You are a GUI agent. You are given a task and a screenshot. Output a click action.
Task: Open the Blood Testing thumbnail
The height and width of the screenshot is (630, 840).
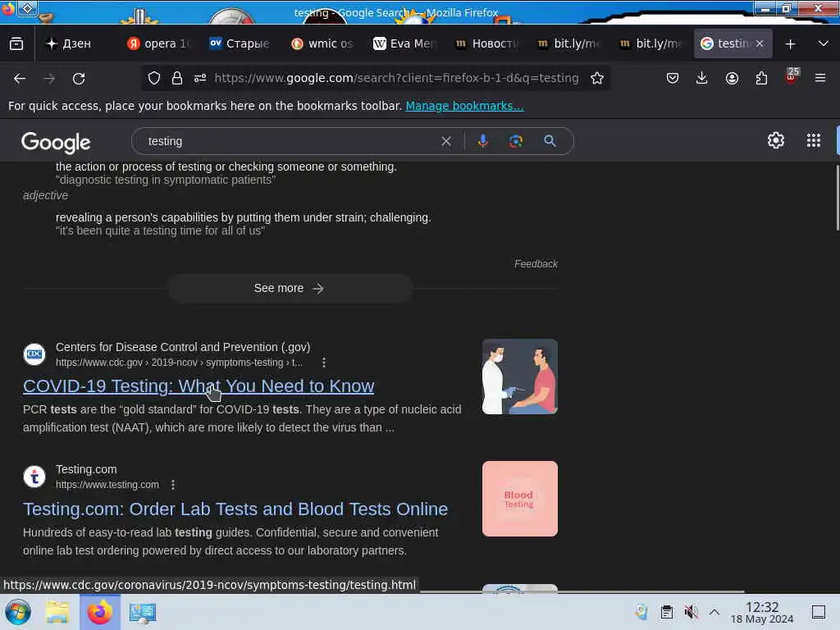[x=519, y=499]
